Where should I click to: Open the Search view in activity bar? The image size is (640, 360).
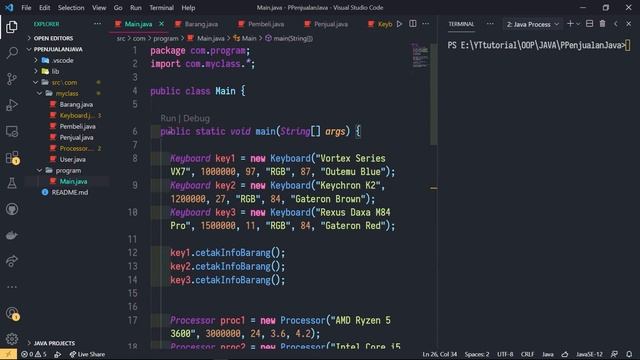pyautogui.click(x=12, y=53)
